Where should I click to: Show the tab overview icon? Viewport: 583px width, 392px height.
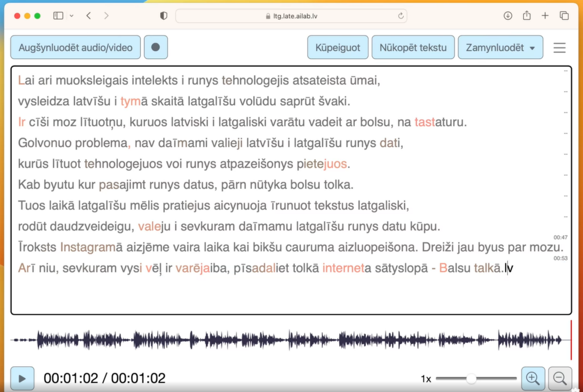point(564,16)
